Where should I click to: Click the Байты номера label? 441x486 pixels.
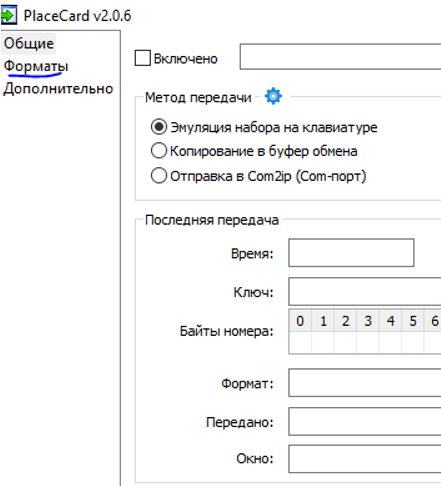pos(227,331)
